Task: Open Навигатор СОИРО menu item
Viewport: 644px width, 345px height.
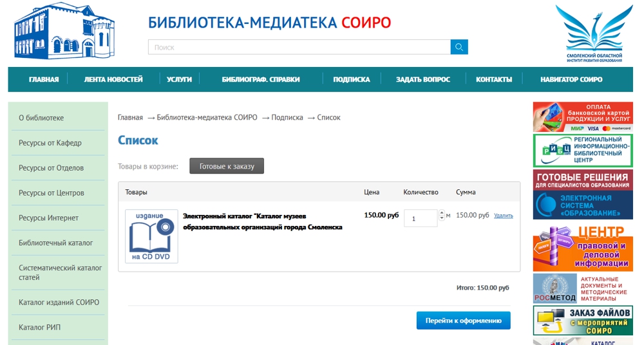Action: click(571, 79)
